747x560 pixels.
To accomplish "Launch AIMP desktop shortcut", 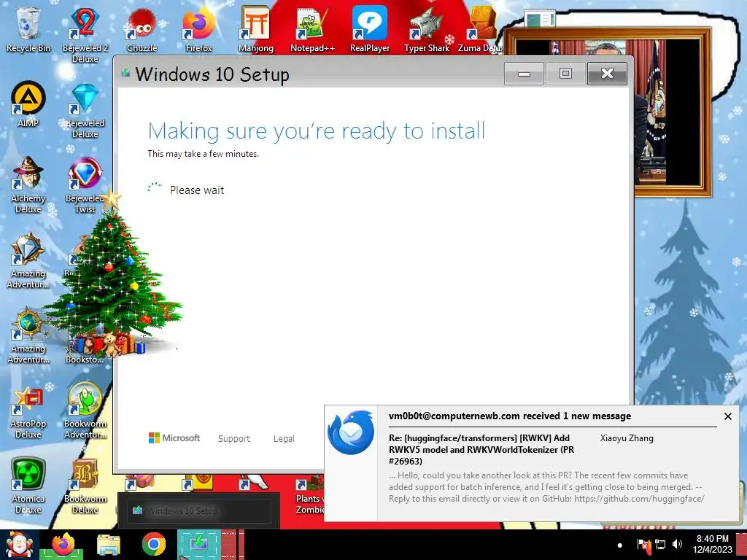I will point(28,104).
